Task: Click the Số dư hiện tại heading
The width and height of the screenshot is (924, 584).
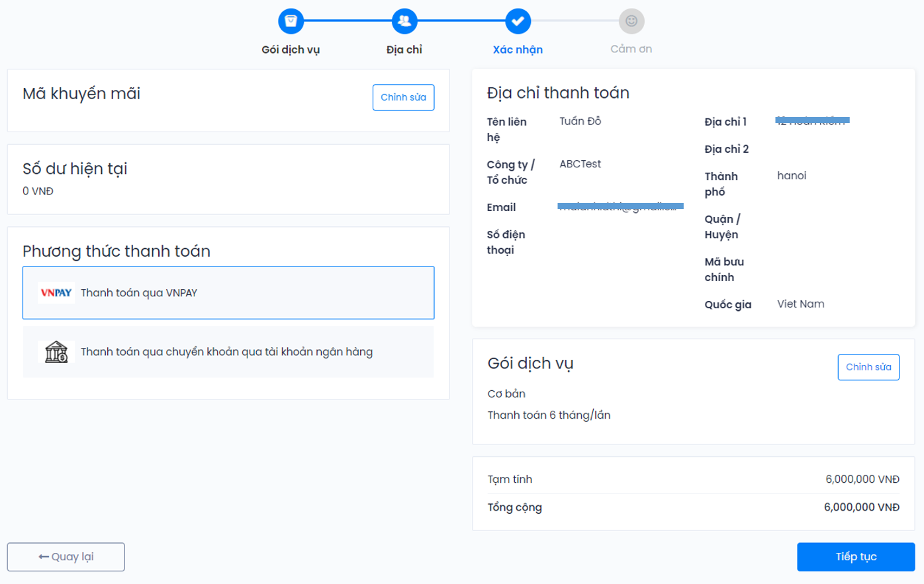Action: 75,169
